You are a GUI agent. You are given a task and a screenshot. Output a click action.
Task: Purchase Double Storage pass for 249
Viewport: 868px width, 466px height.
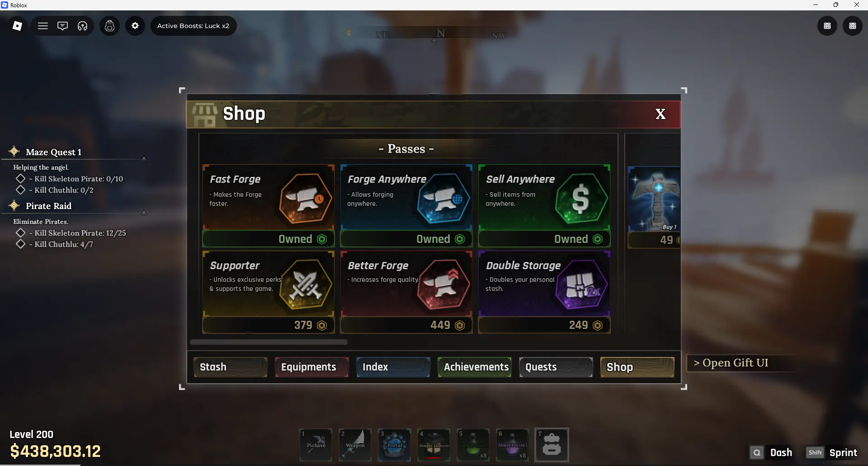click(x=544, y=325)
